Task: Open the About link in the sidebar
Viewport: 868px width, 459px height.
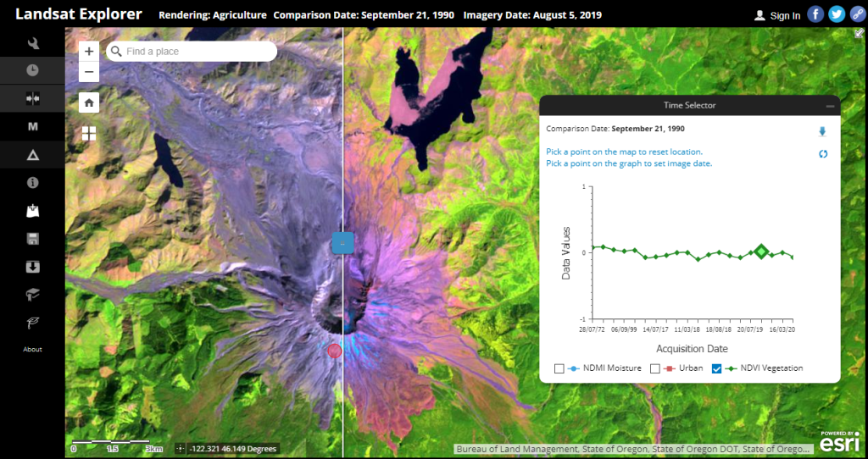Action: pyautogui.click(x=33, y=350)
